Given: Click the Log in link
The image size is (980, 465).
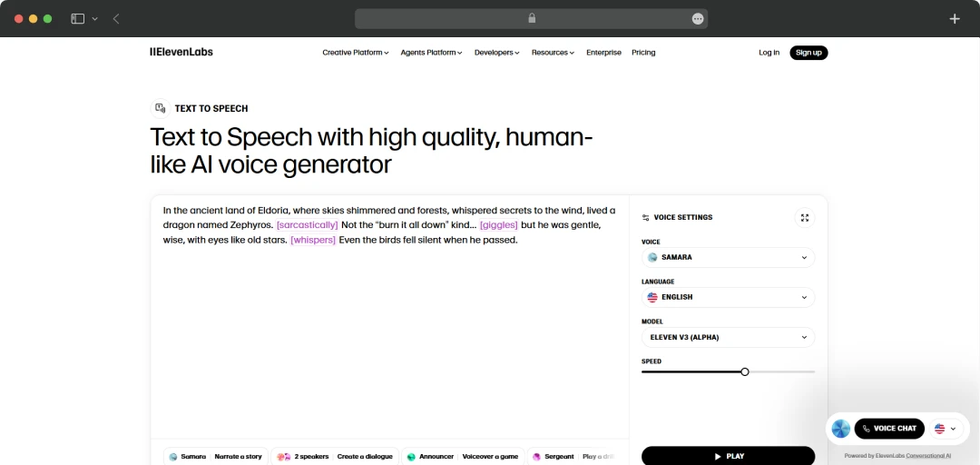Looking at the screenshot, I should coord(769,53).
